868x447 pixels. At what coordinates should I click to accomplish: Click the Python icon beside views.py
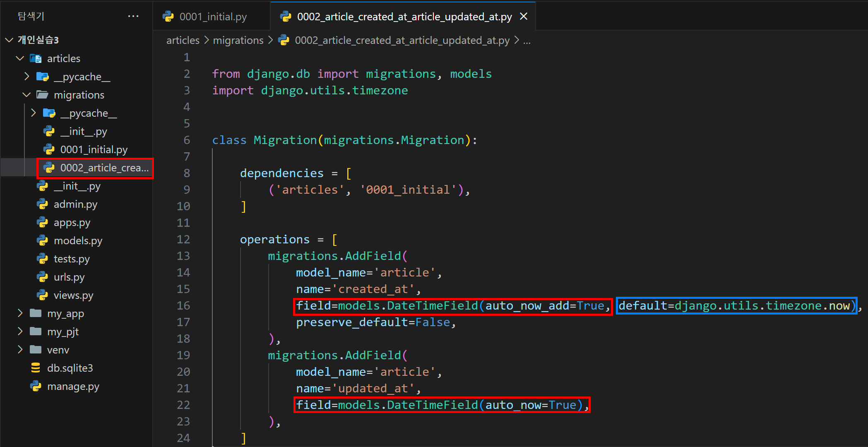[x=43, y=295]
